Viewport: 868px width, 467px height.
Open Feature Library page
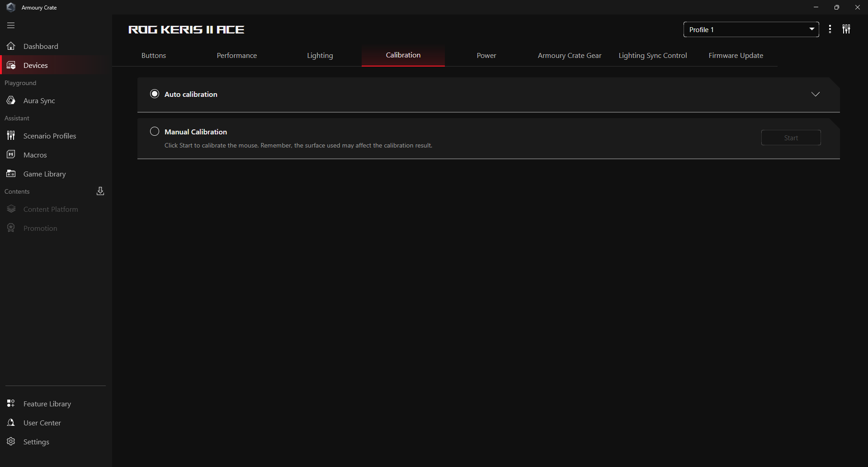point(56,404)
